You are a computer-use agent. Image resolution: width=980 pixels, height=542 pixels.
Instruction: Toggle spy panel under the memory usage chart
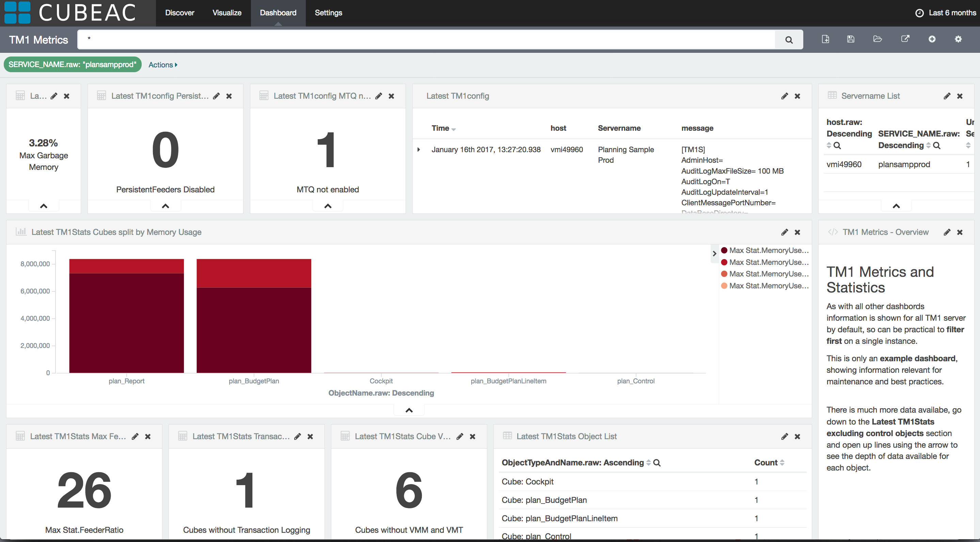pos(409,410)
